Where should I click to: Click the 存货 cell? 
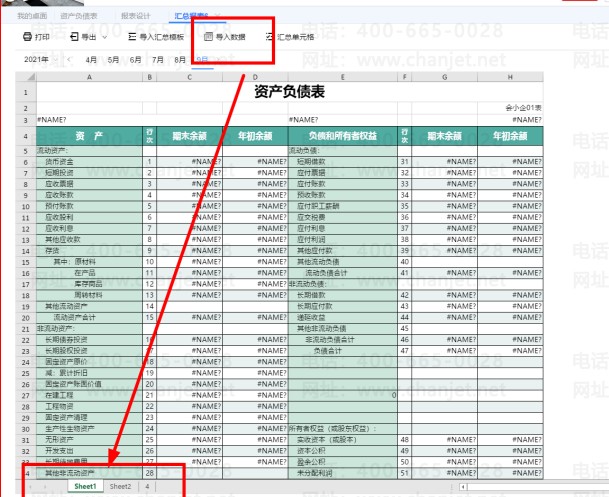(x=89, y=250)
